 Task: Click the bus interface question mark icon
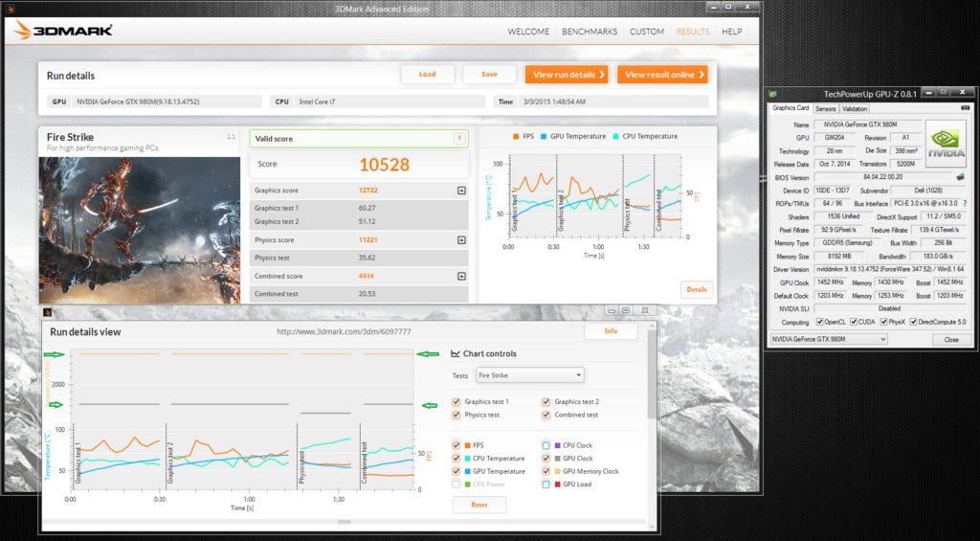pos(964,204)
